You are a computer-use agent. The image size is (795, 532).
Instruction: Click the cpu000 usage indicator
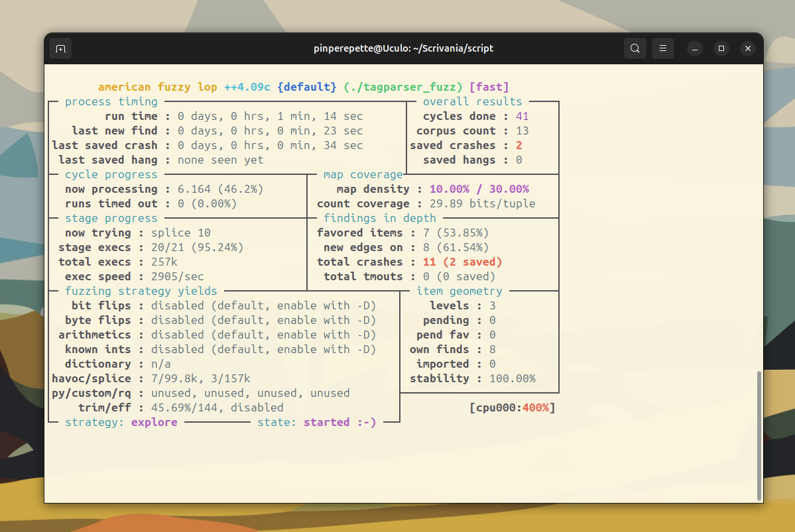point(512,407)
